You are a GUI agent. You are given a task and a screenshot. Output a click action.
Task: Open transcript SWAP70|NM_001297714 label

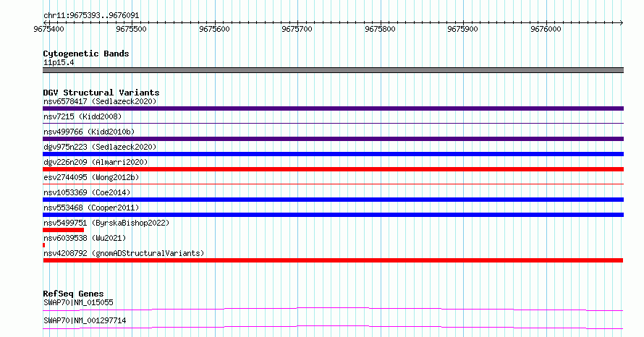click(85, 320)
